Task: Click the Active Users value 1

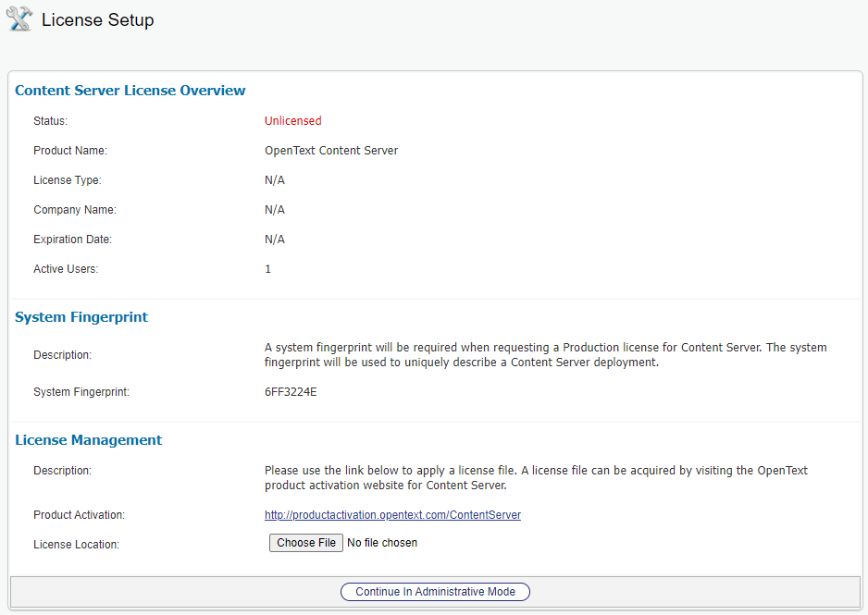Action: 268,269
